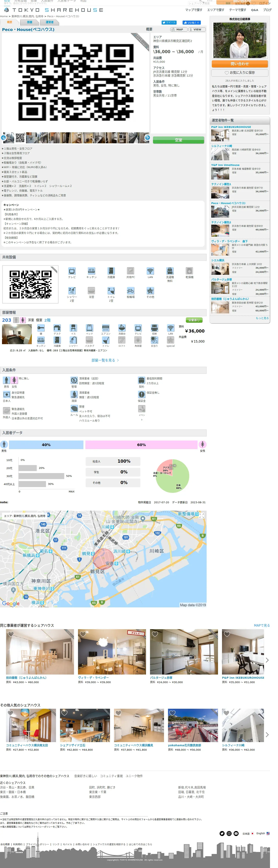The width and height of the screenshot is (278, 868).
Task: Open the full room list via 部屋一覧を見る
Action: (x=105, y=360)
